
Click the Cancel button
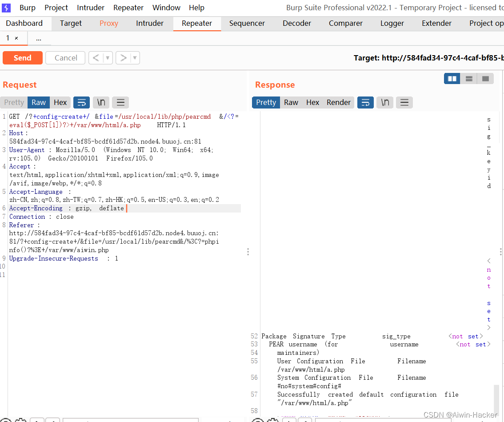coord(66,58)
